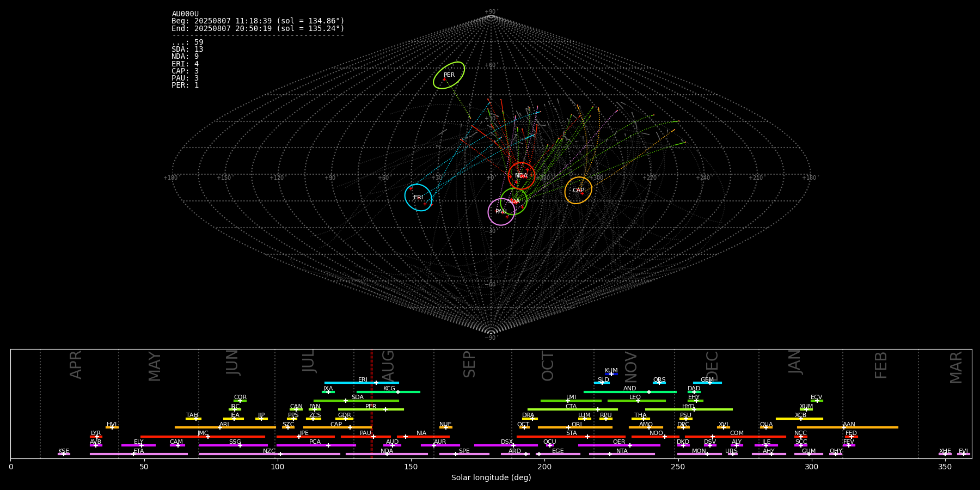
Task: Select the NTA shower bar in timeline
Action: pyautogui.click(x=622, y=454)
